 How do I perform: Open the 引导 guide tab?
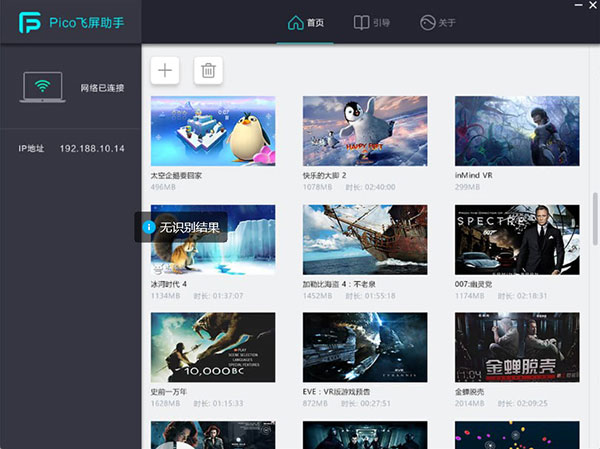coord(372,23)
